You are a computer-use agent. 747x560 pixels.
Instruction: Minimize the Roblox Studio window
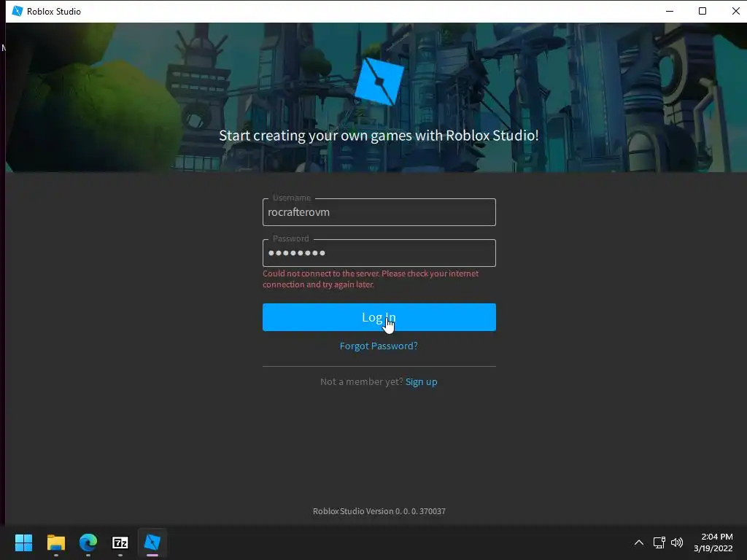tap(670, 11)
